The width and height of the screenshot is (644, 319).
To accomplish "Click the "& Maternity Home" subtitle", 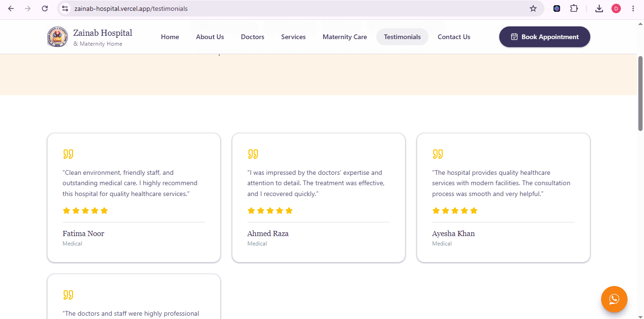I will (98, 44).
